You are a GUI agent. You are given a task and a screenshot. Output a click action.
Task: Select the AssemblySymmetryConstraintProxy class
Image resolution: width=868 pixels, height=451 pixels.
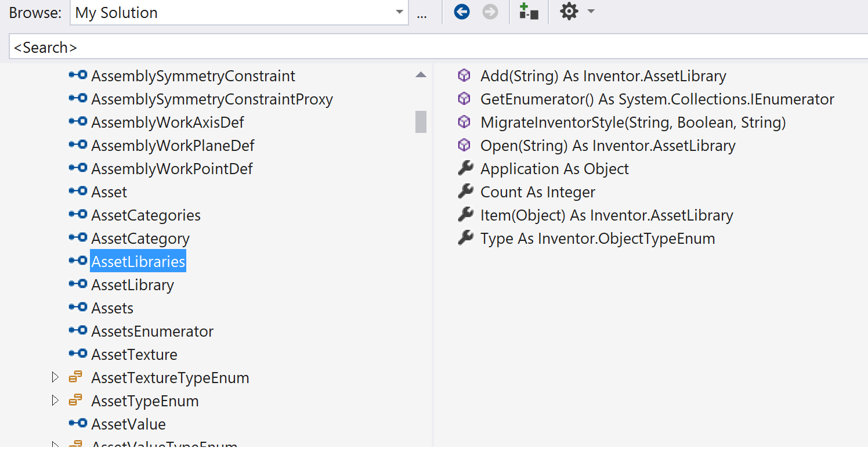(212, 99)
